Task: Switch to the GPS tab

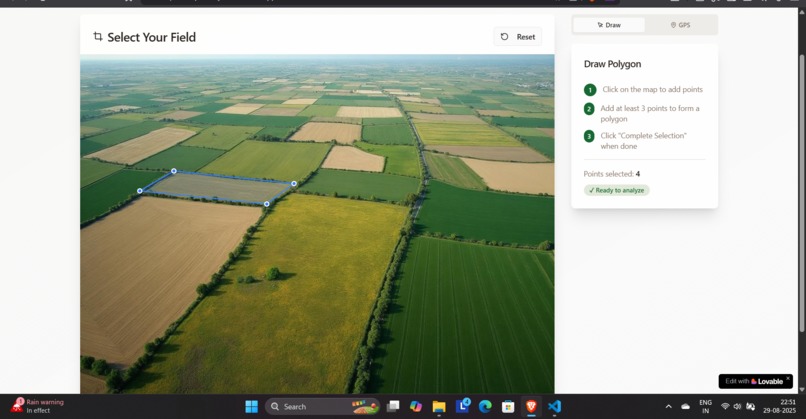Action: 680,25
